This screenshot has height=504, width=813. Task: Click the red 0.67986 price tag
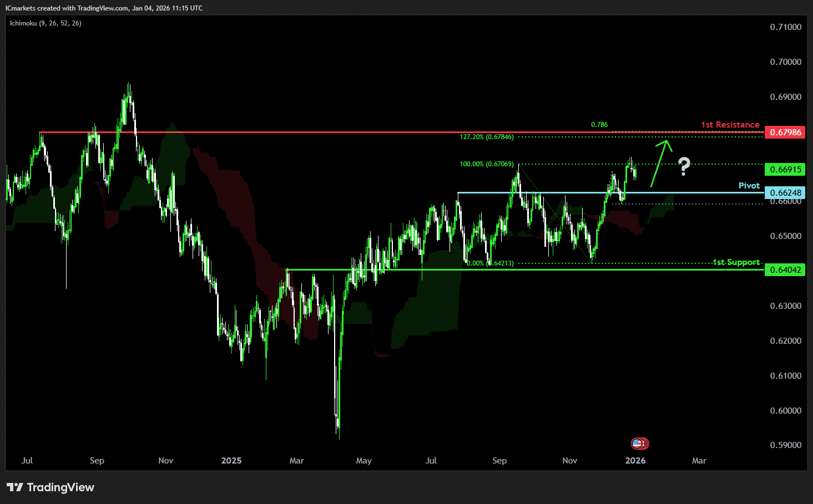[x=785, y=133]
